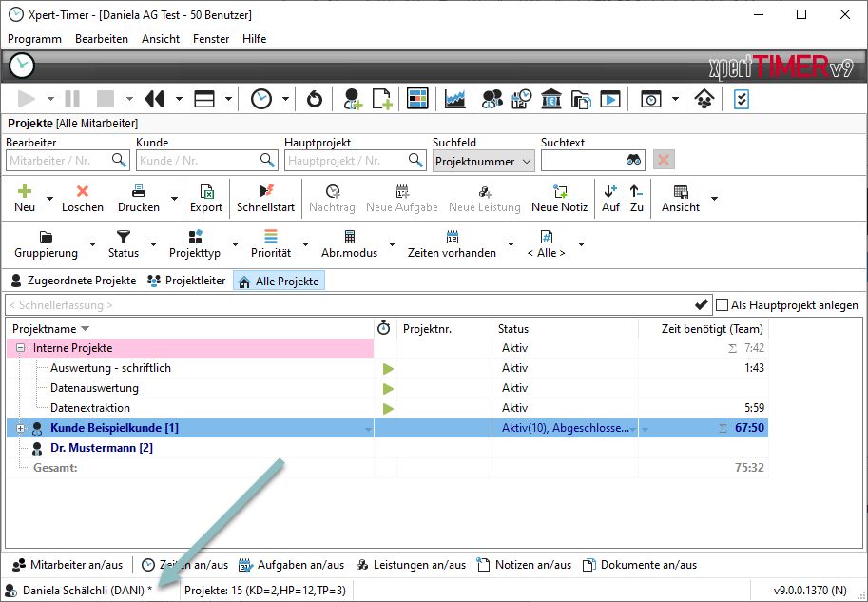Click the green play arrow beside Datenauswertung
The width and height of the screenshot is (868, 602).
pyautogui.click(x=388, y=388)
